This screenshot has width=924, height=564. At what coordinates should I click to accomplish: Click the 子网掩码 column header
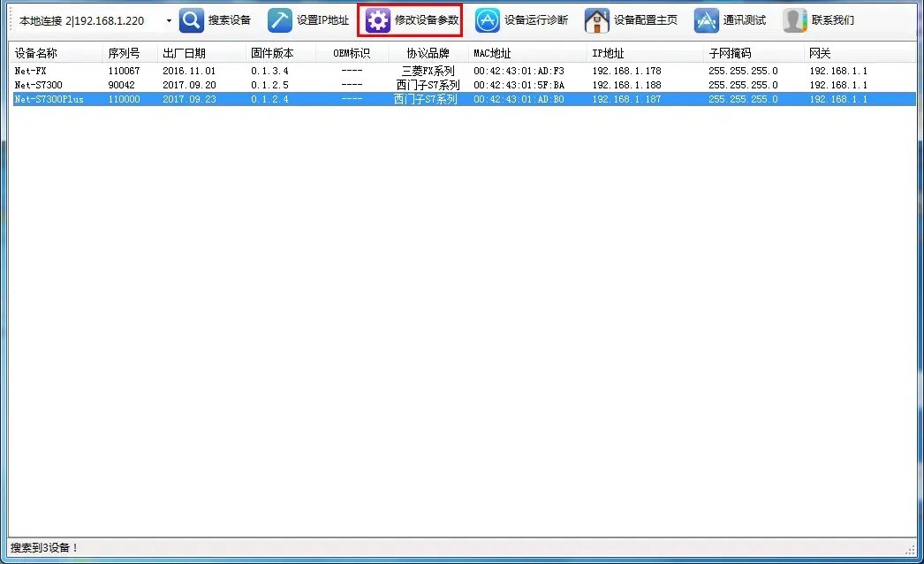(754, 53)
